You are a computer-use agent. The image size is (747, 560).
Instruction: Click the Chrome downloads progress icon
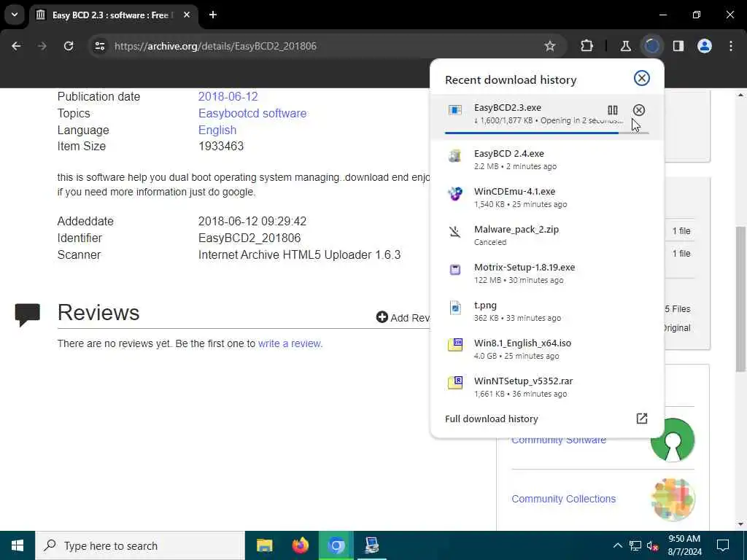coord(652,46)
